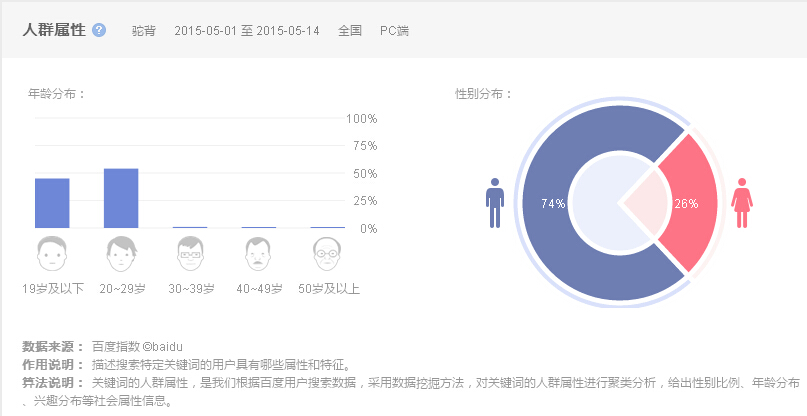Click the PC端 device filter
This screenshot has height=416, width=807.
[x=394, y=30]
